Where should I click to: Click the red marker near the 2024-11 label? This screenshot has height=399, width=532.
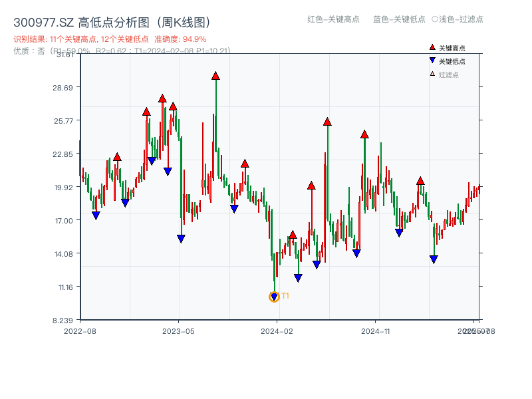(x=364, y=134)
